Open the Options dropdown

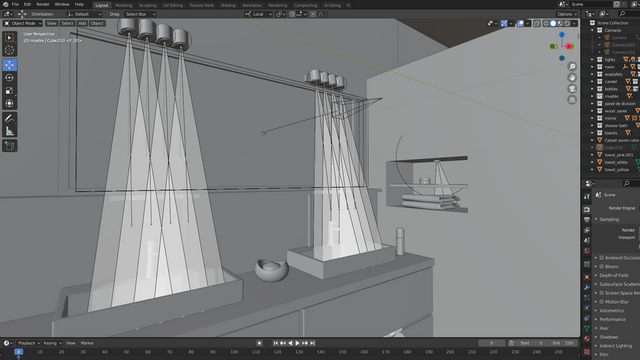tap(567, 14)
